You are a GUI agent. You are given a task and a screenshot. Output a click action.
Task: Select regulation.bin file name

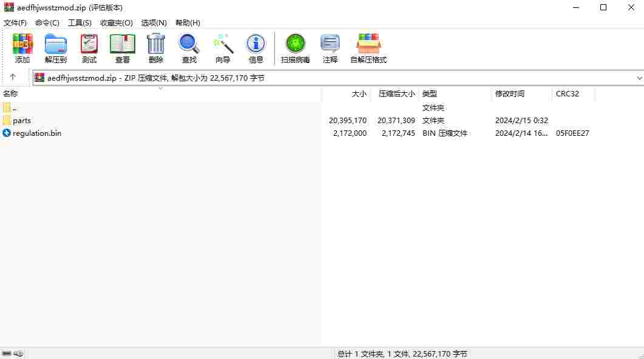37,133
